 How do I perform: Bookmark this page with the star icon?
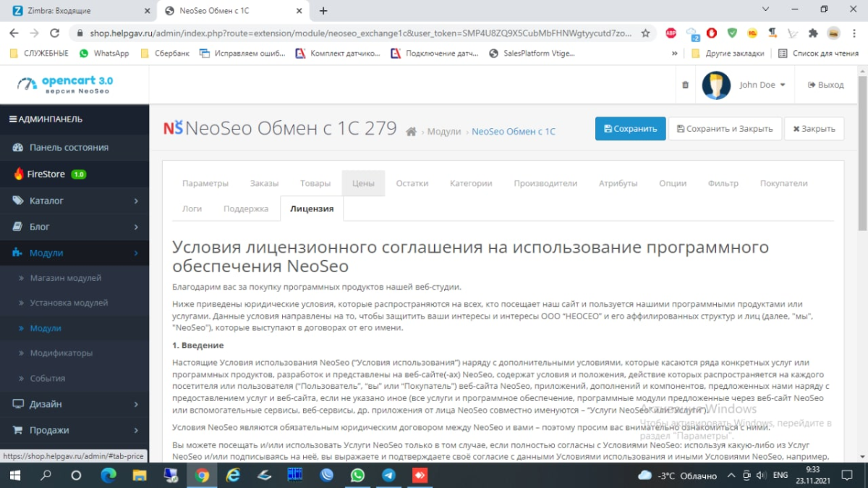pos(645,33)
